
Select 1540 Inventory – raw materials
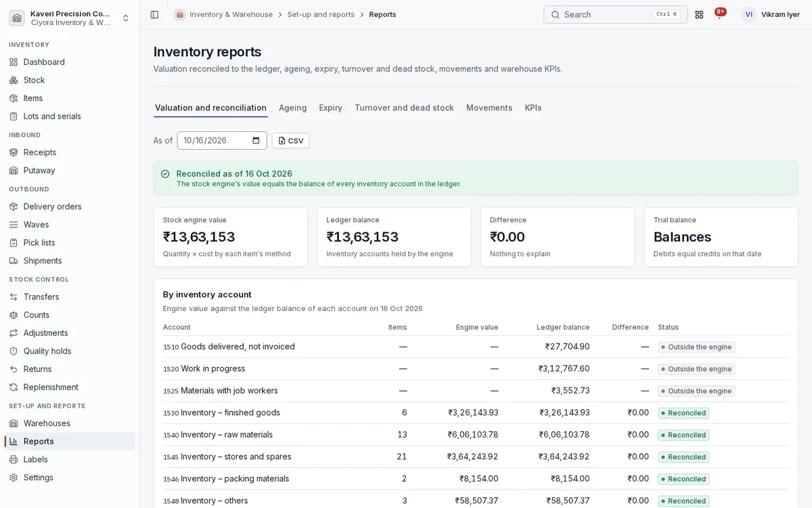[x=476, y=435]
